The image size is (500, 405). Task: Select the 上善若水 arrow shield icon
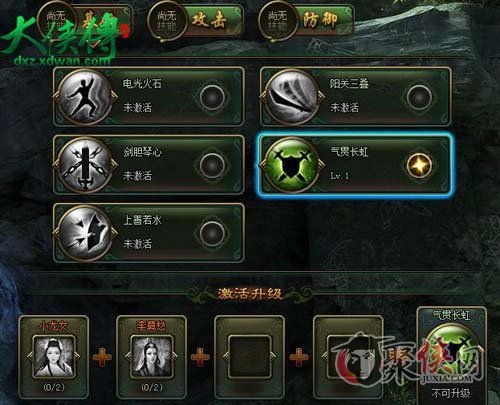tap(85, 233)
